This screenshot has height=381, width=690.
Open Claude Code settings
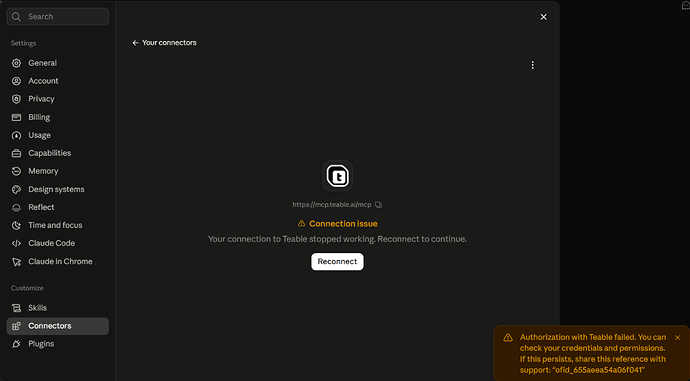58,243
